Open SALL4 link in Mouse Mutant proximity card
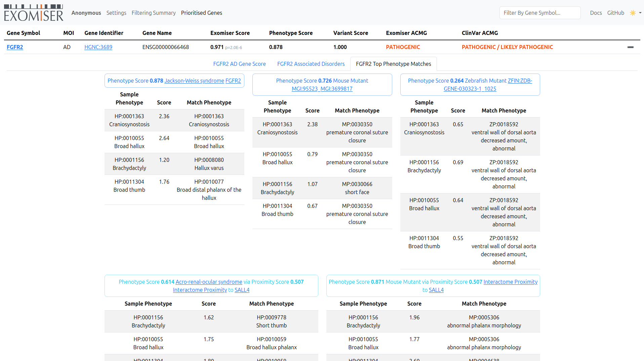The width and height of the screenshot is (644, 361). (x=436, y=290)
